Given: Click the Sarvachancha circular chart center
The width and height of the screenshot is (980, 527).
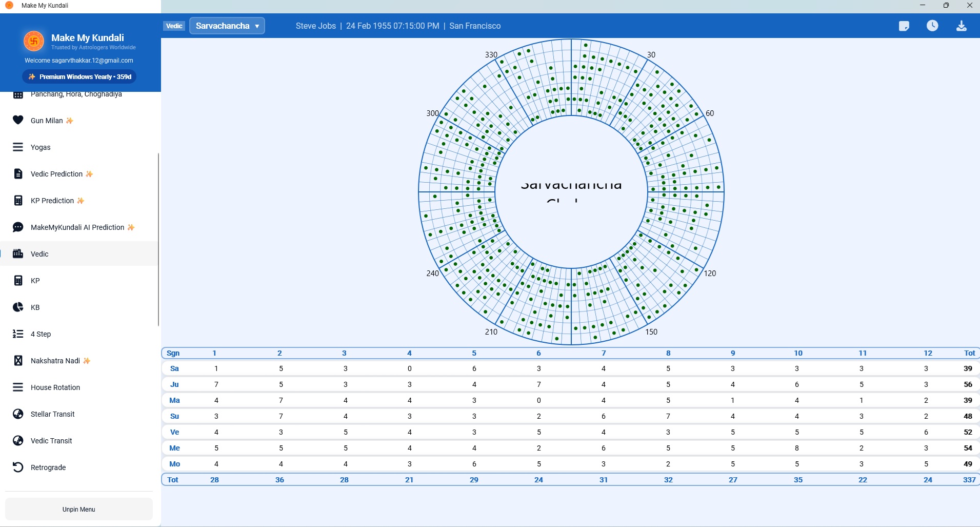Looking at the screenshot, I should tap(571, 191).
